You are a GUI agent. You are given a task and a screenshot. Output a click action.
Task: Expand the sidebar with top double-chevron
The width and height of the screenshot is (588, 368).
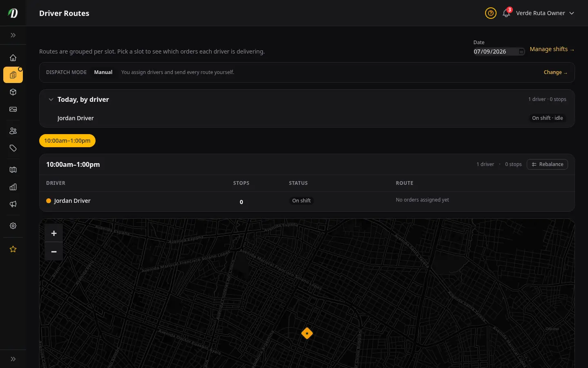[x=13, y=35]
